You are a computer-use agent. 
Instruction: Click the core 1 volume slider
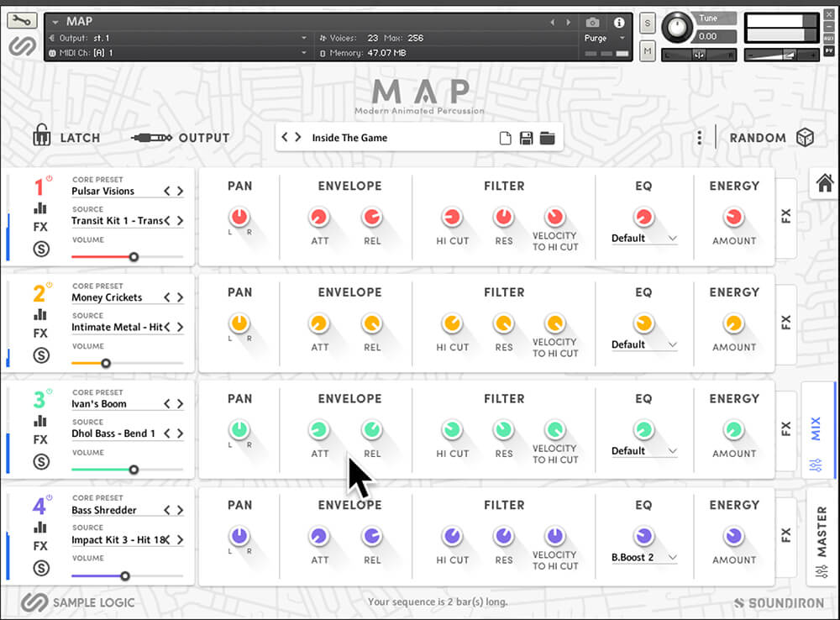point(133,257)
